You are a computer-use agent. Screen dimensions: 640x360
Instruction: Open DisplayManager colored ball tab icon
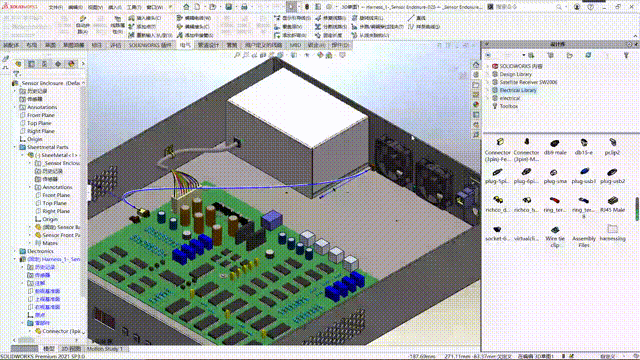click(x=71, y=64)
